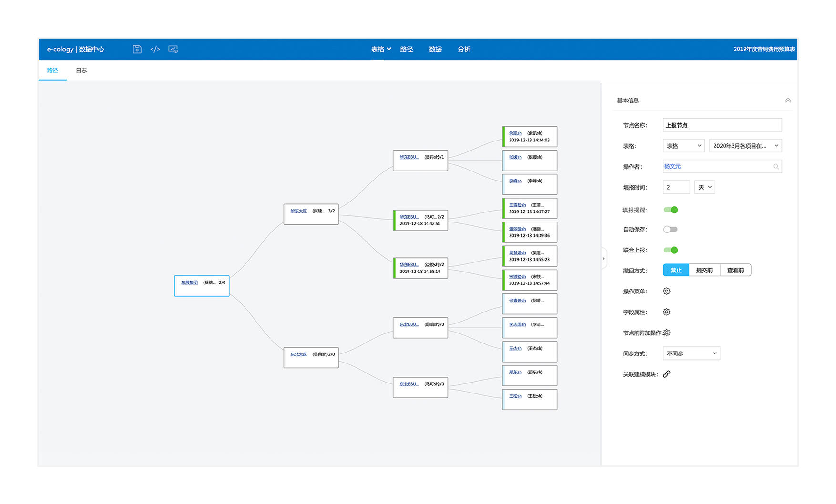Open the code view icon
Viewport: 836px width, 504px height.
155,49
